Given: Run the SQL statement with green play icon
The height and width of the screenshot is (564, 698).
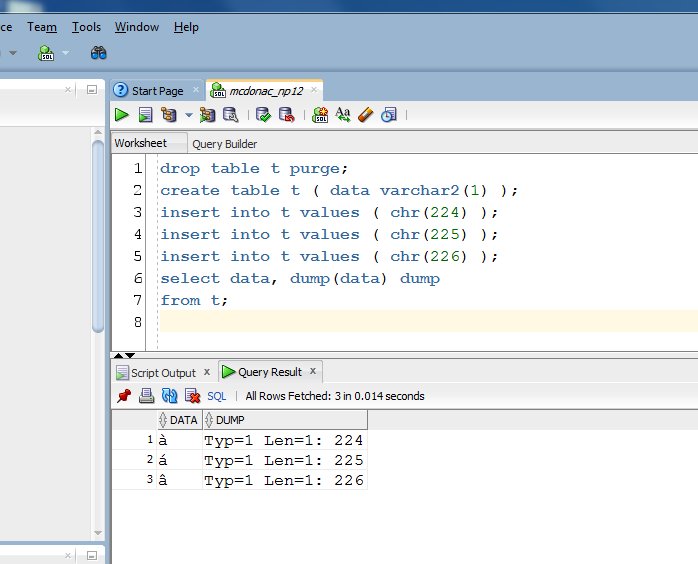Looking at the screenshot, I should click(x=121, y=115).
